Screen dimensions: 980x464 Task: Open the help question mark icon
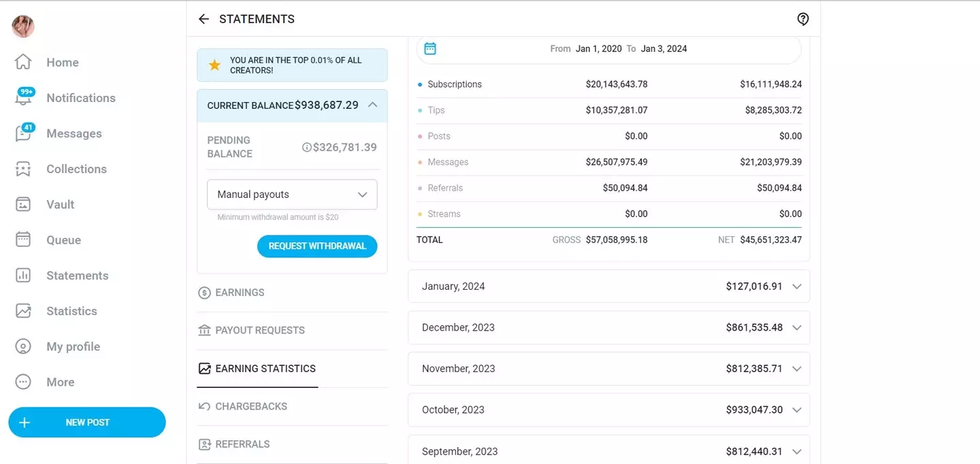(803, 19)
